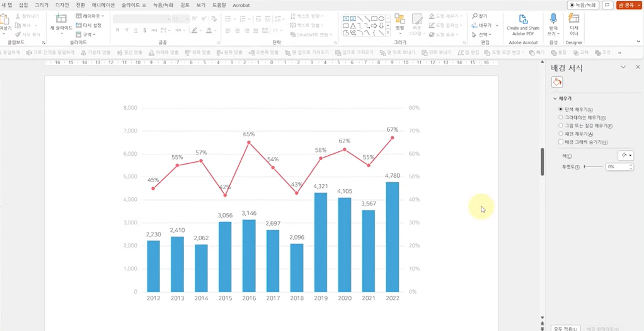Click the Reset (다시 설정) slide button
Screen dimensions: 644x331
click(x=89, y=25)
